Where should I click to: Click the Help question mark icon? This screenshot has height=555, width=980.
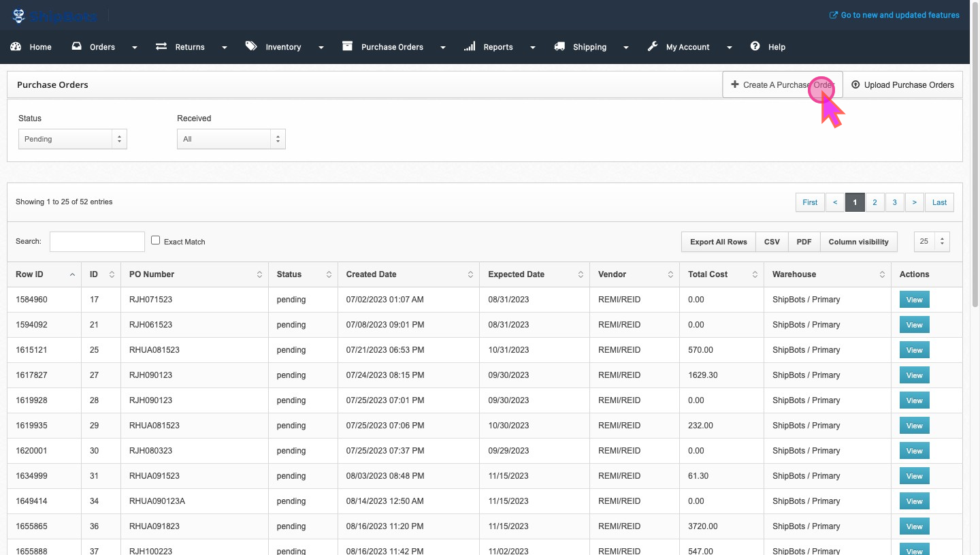click(x=755, y=46)
